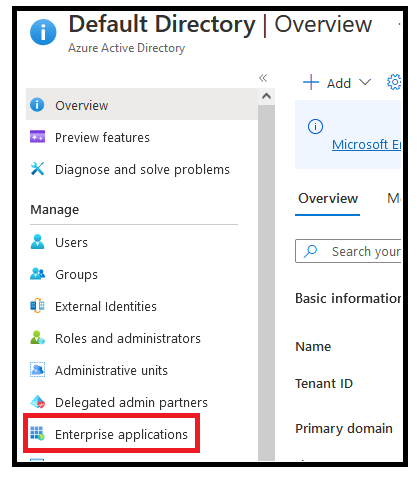Click the Primary domain label
This screenshot has height=483, width=418.
(344, 429)
